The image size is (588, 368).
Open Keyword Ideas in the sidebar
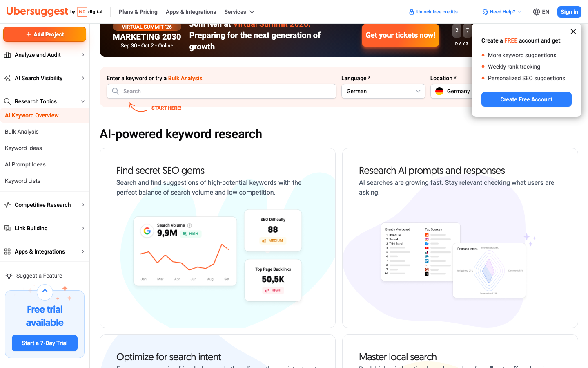(x=23, y=148)
